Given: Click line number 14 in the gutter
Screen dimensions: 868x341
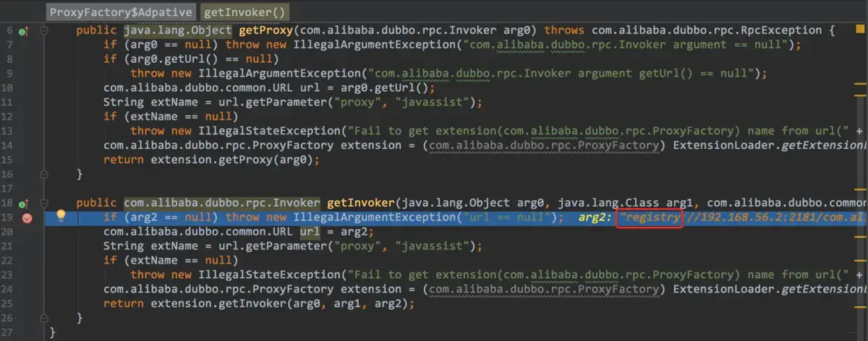Looking at the screenshot, I should [x=7, y=145].
